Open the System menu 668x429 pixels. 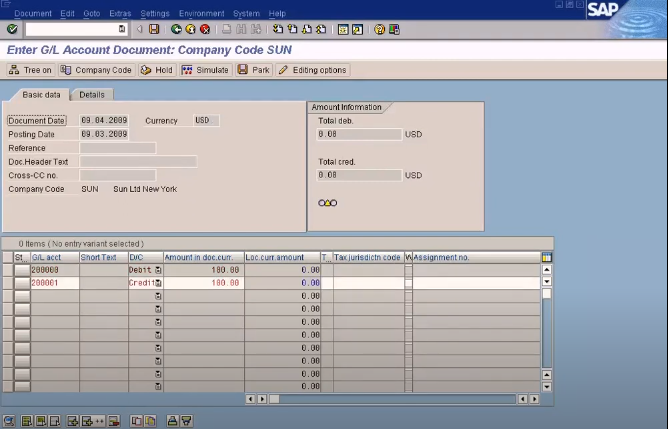point(246,14)
